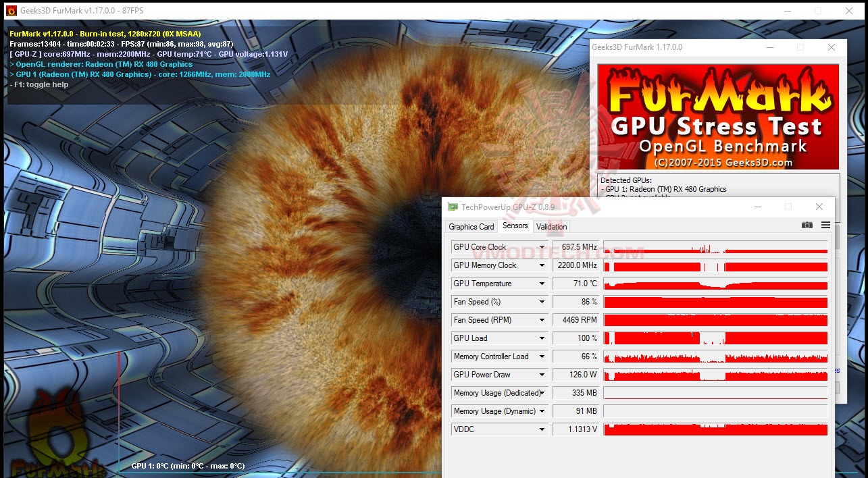
Task: Click the 100 % GPU load value
Action: click(576, 338)
